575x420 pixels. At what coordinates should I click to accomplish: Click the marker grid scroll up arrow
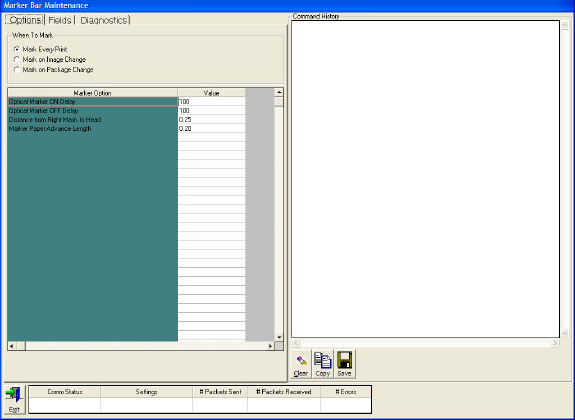click(x=279, y=92)
